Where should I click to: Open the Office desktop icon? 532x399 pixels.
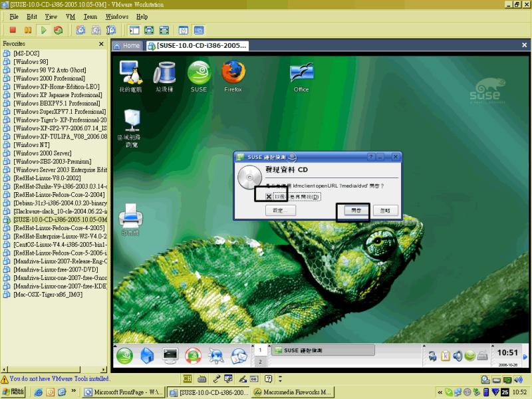pyautogui.click(x=301, y=74)
